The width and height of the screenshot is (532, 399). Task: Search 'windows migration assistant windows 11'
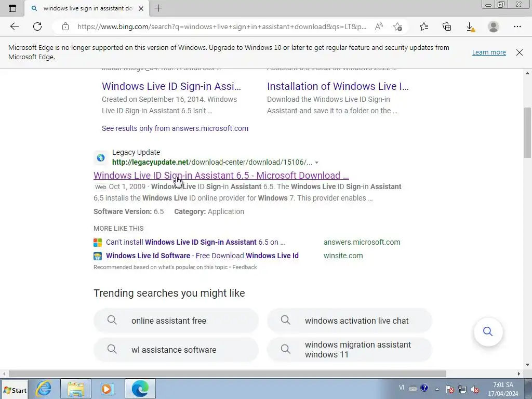(350, 350)
